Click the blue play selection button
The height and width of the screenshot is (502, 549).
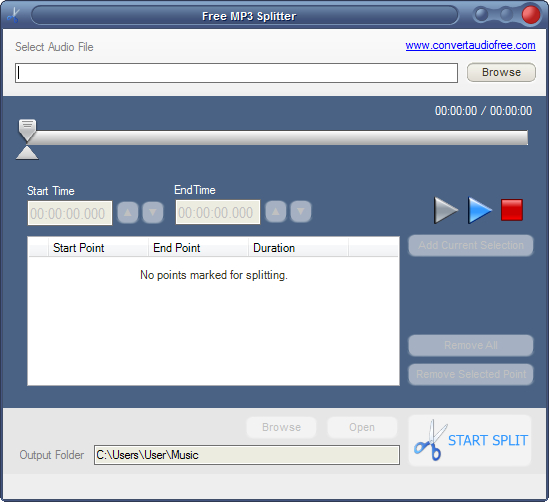pos(479,210)
